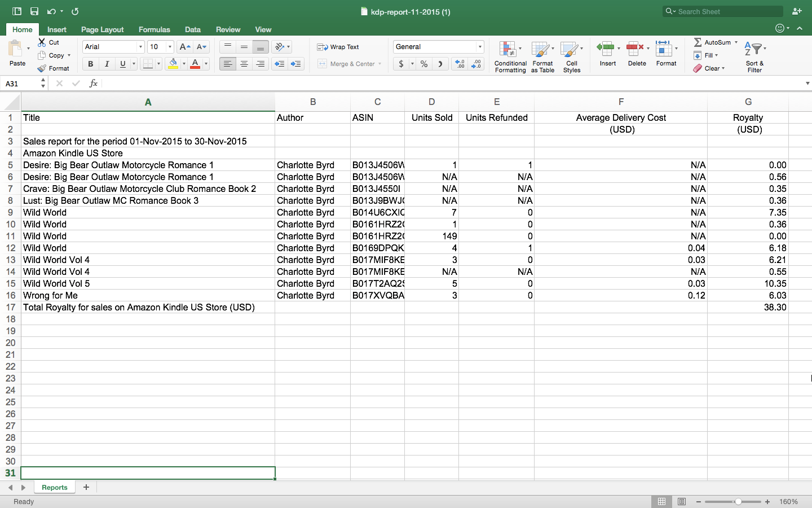Viewport: 812px width, 508px height.
Task: Open the Arial font name dropdown
Action: point(140,47)
